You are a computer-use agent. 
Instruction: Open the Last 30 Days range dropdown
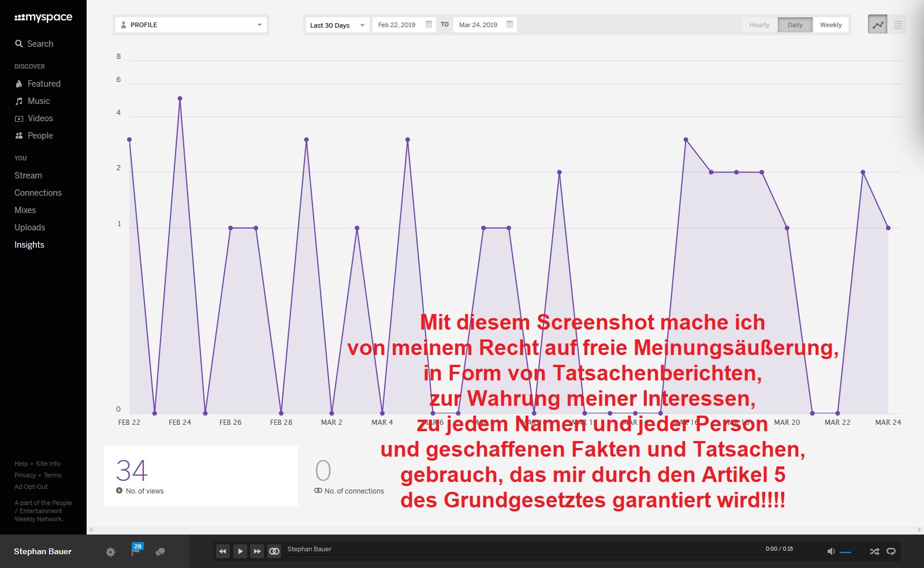coord(337,25)
